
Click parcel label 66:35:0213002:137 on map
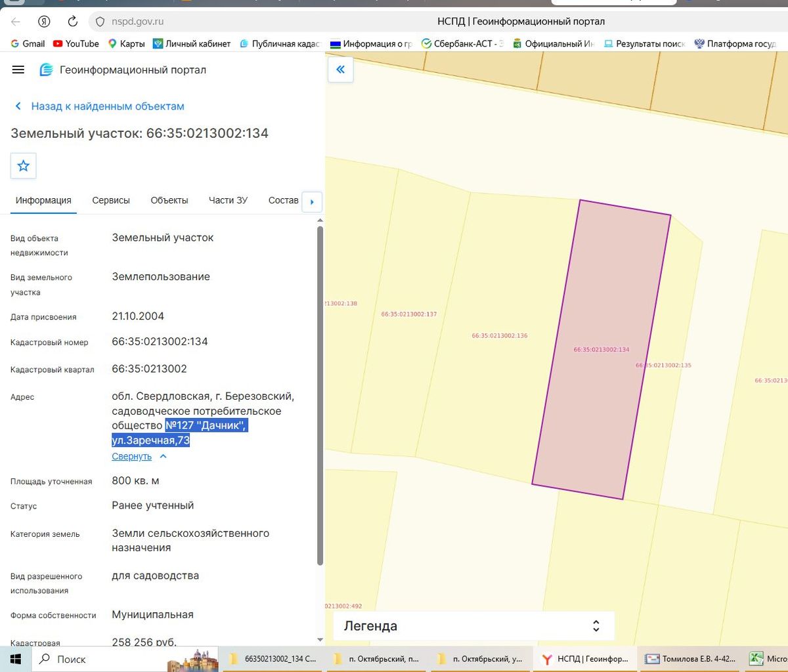(409, 314)
